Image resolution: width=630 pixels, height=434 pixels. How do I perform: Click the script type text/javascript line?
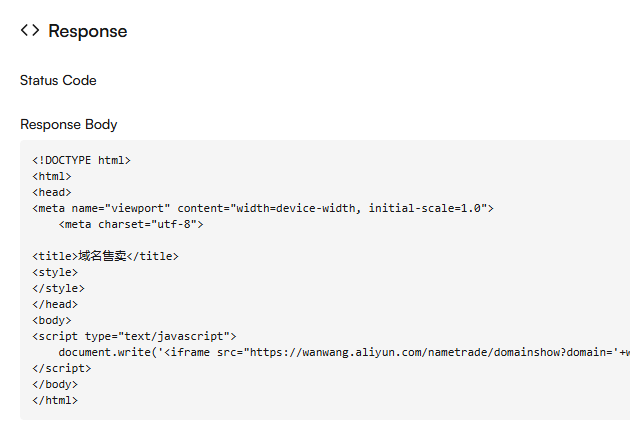134,336
